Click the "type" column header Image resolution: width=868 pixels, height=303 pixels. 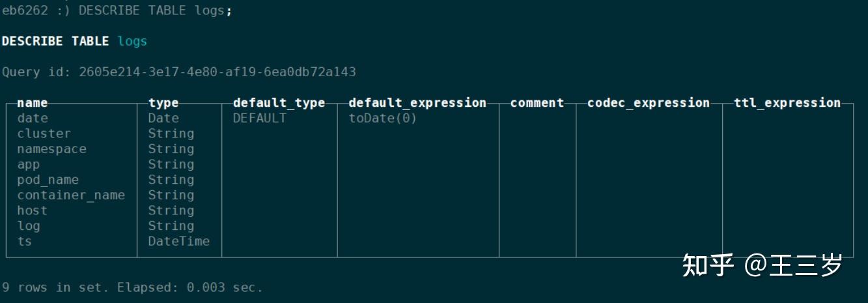(163, 103)
